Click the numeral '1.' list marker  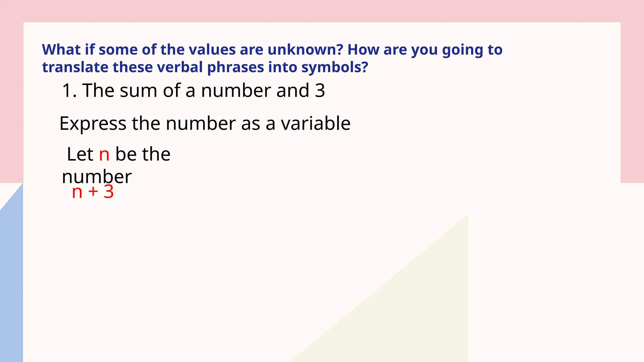point(69,90)
